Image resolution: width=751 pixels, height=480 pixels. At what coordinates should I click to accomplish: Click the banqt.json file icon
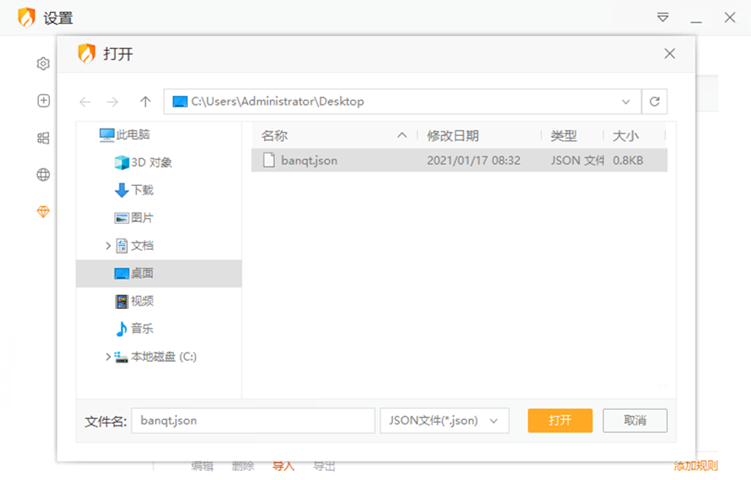pyautogui.click(x=269, y=160)
